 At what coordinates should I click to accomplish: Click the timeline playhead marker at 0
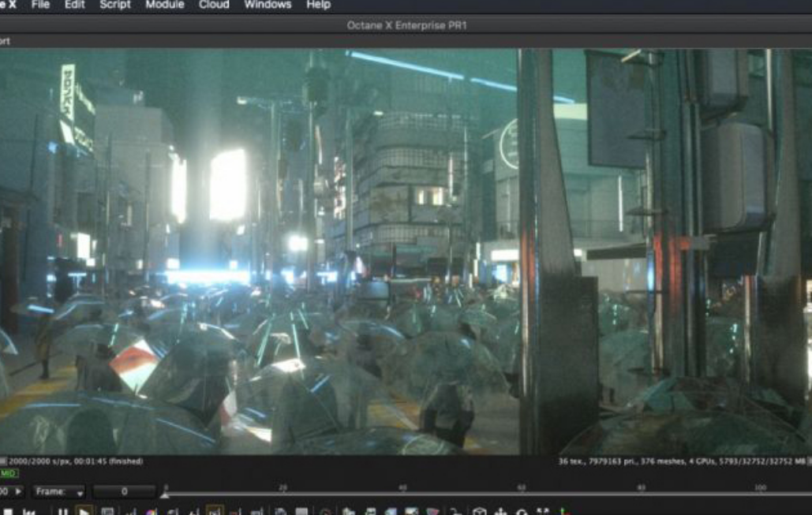click(165, 494)
